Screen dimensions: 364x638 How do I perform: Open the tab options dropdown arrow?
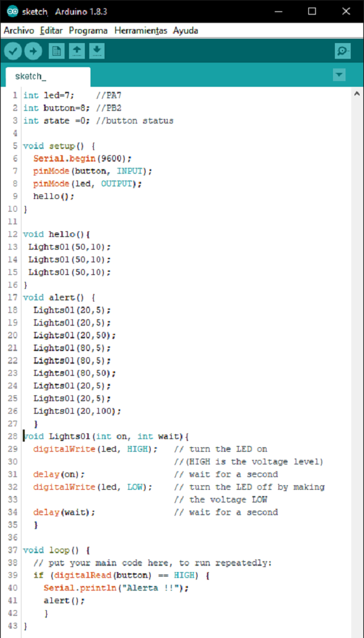point(339,75)
